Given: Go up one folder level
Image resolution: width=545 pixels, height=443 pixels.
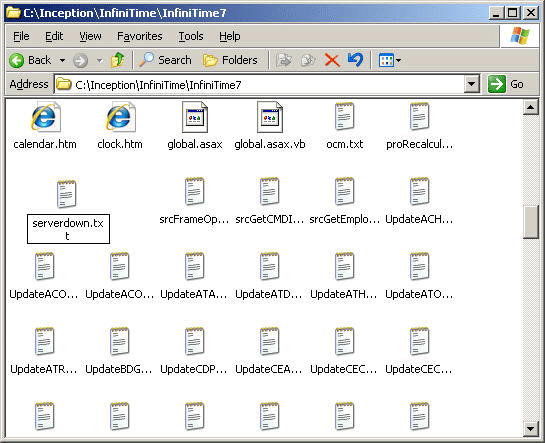Looking at the screenshot, I should coord(117,60).
